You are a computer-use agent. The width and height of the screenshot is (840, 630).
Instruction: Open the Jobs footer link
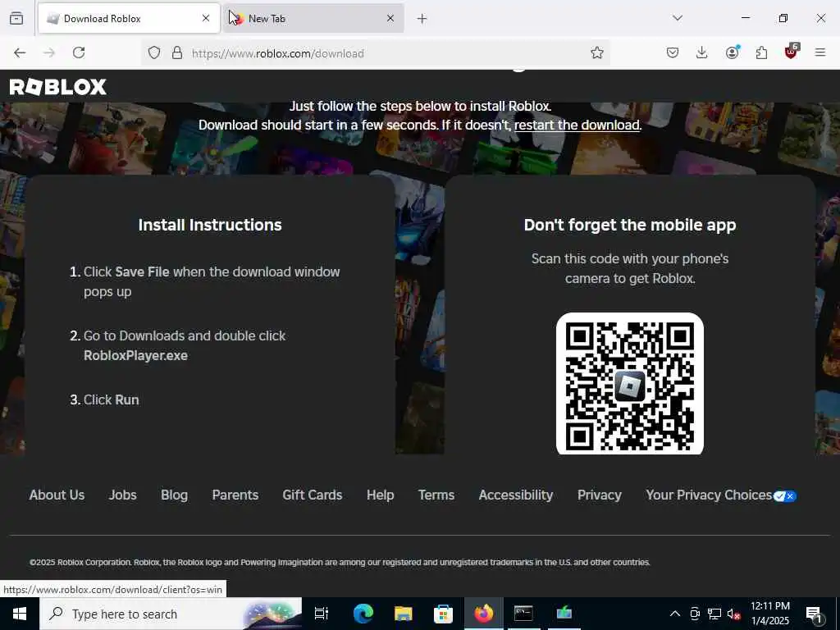pos(123,495)
